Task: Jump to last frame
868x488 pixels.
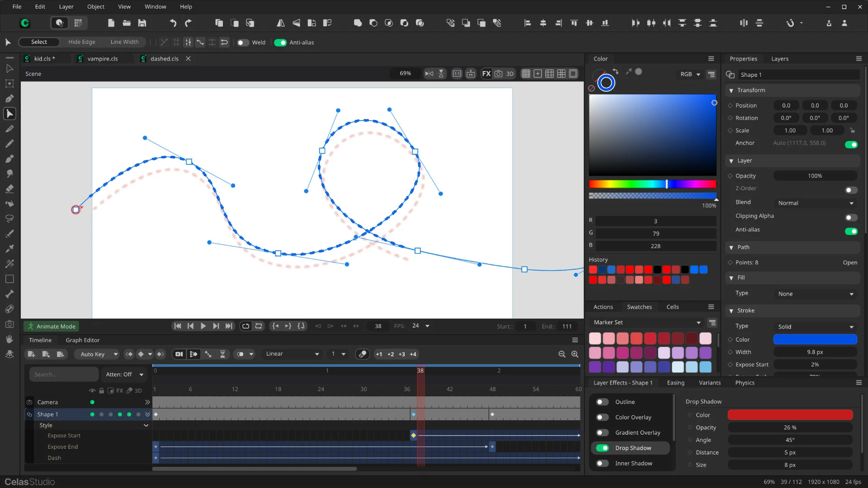Action: (229, 326)
